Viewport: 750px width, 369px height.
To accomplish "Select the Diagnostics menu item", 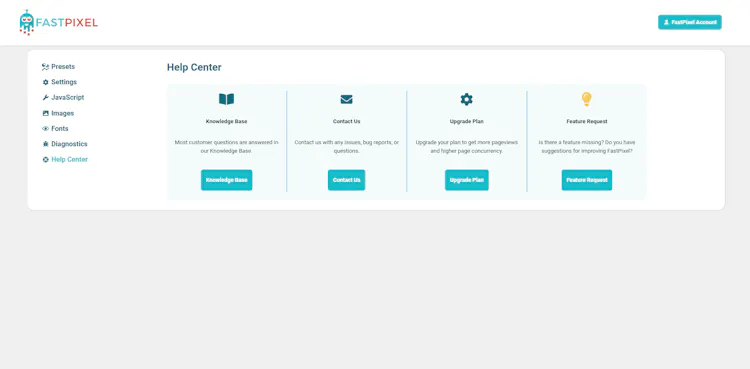I will 65,144.
